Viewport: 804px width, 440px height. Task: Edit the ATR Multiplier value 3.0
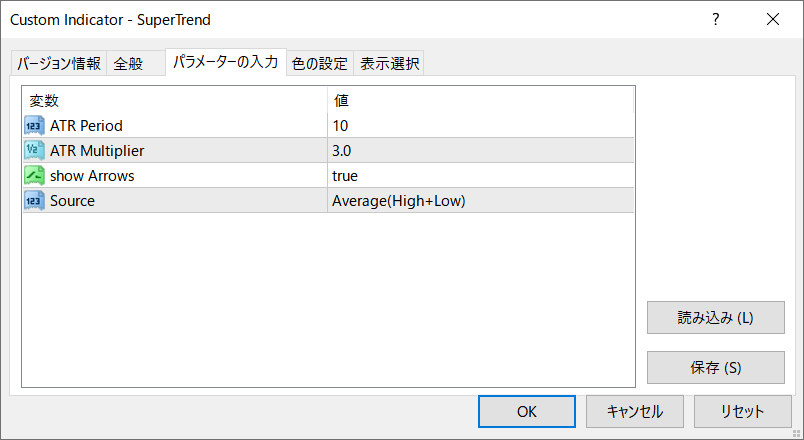480,150
